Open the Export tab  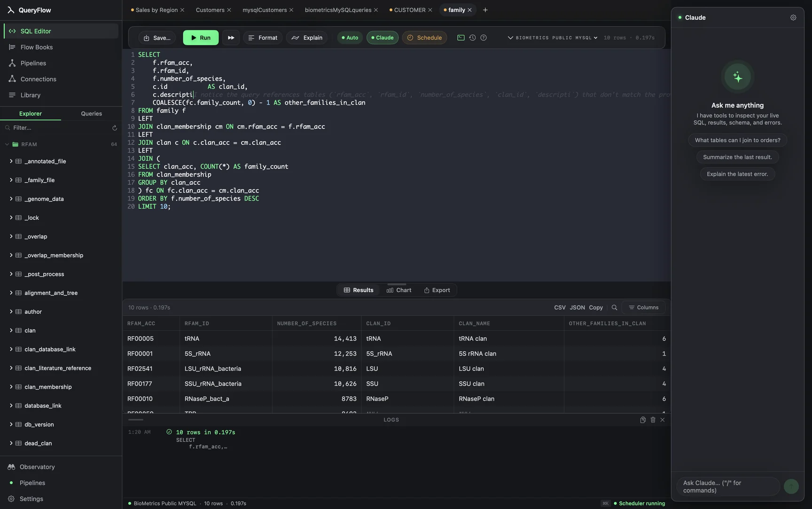point(437,290)
